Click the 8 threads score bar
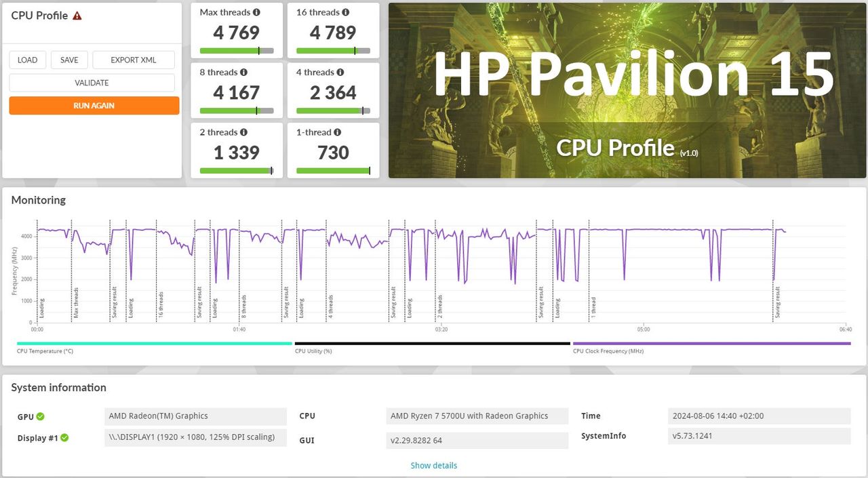Screen dimensions: 868x478 (237, 111)
